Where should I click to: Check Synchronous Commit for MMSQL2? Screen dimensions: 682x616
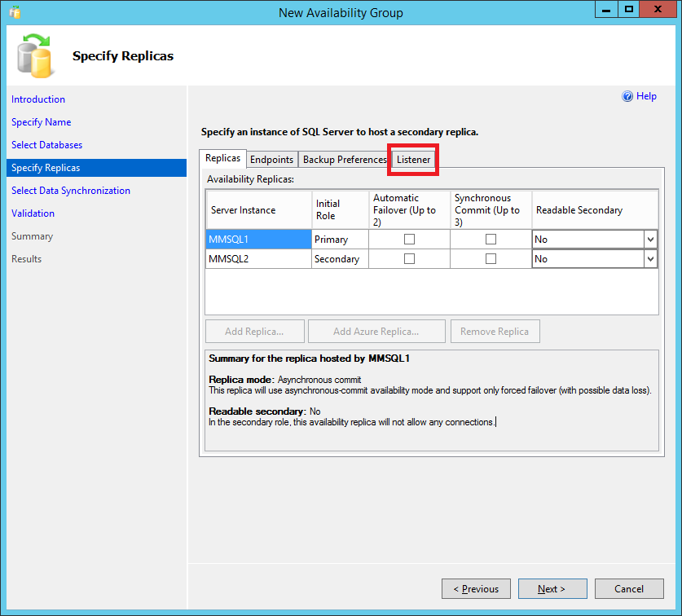click(x=491, y=259)
